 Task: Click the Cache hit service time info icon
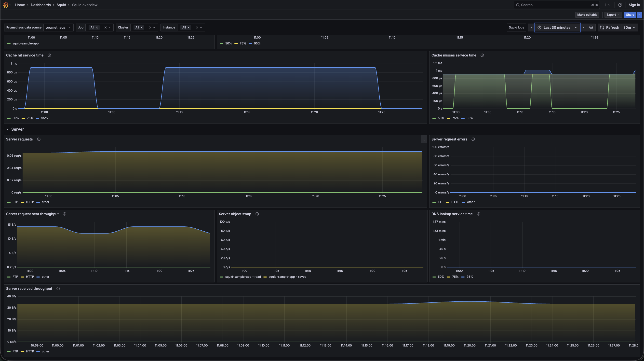click(x=49, y=55)
